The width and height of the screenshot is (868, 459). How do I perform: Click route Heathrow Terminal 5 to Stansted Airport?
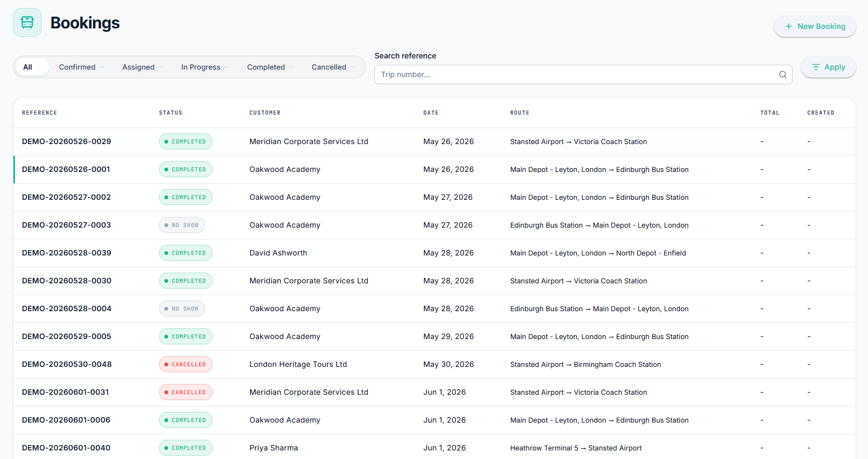tap(576, 448)
